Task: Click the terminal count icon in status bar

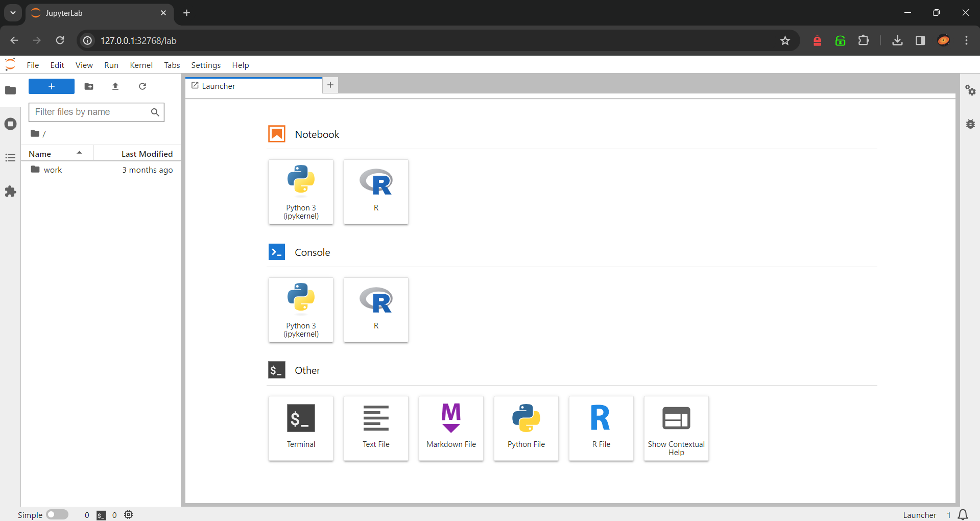Action: pyautogui.click(x=101, y=515)
